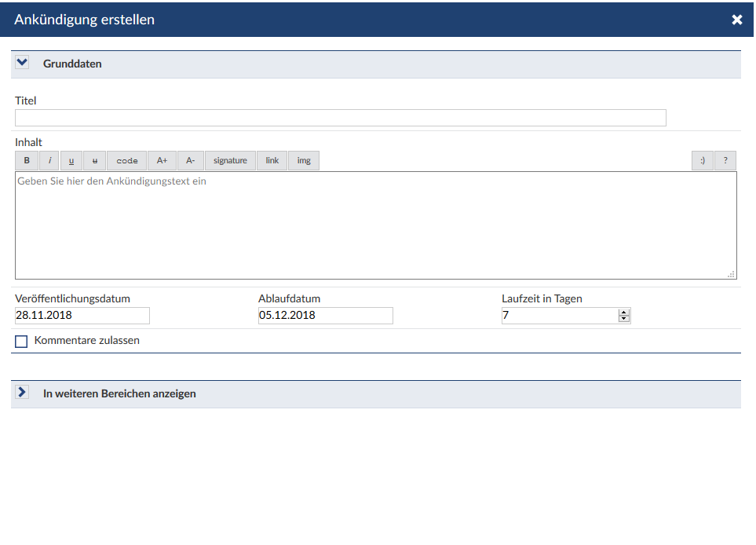Close the Ankündigung erstellen dialog
This screenshot has height=545, width=756.
(737, 20)
